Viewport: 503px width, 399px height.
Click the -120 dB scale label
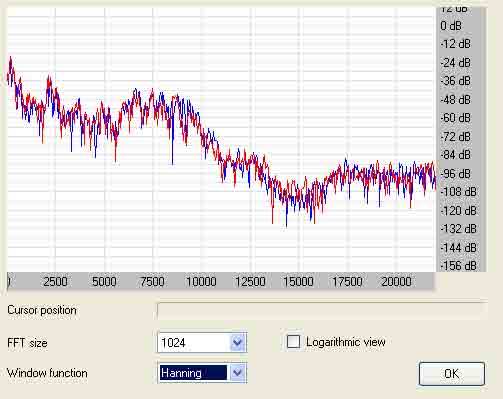tap(458, 211)
